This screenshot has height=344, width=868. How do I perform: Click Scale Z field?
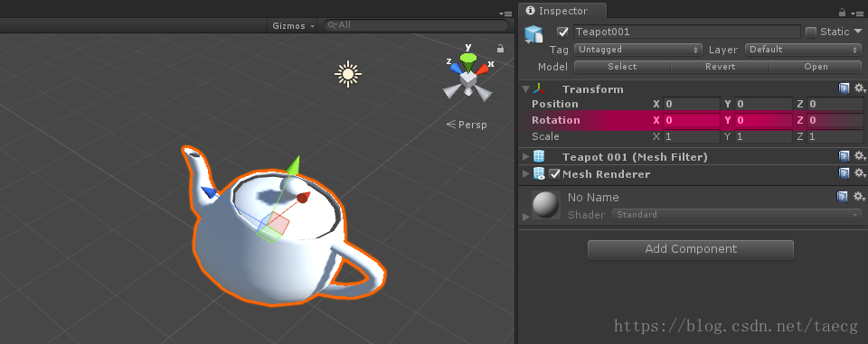[835, 136]
